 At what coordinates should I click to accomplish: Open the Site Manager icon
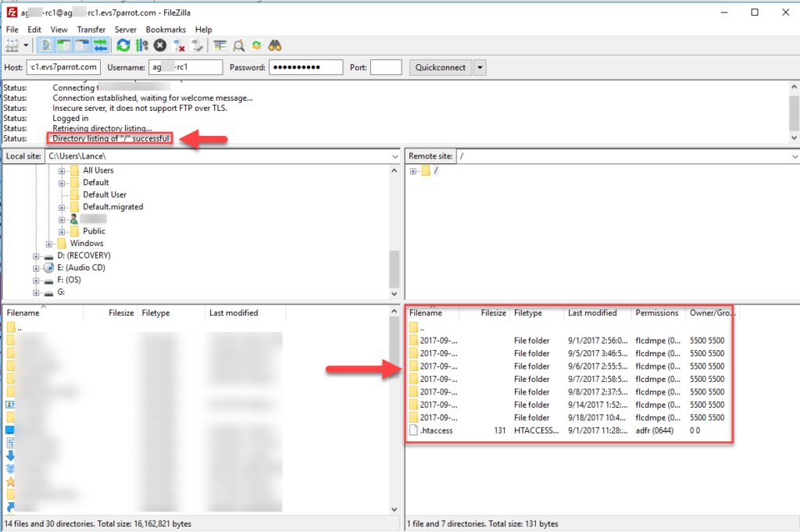[12, 46]
